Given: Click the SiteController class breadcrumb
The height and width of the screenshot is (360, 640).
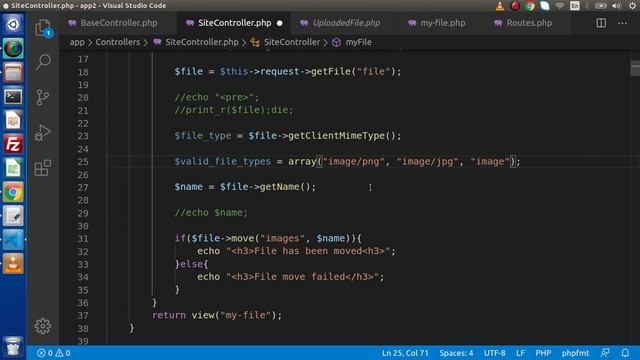Looking at the screenshot, I should (285, 42).
